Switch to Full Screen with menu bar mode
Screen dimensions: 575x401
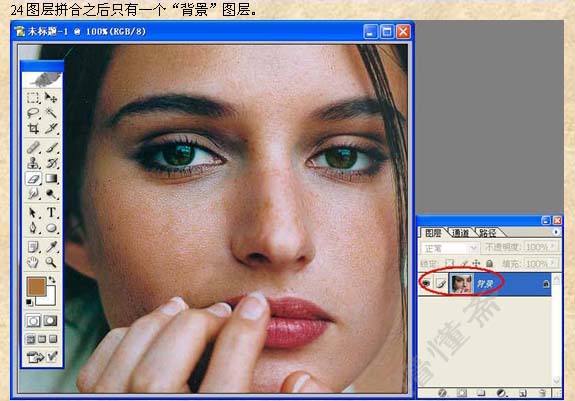pos(42,339)
